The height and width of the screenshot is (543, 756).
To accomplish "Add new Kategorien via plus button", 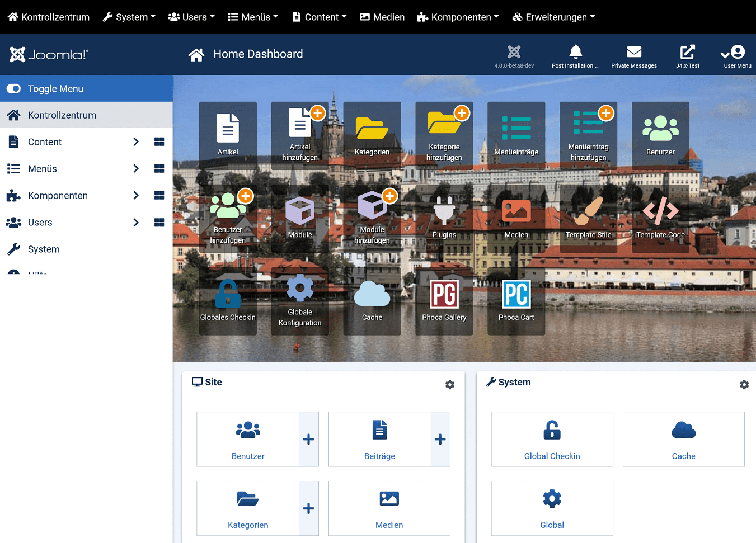I will (309, 508).
